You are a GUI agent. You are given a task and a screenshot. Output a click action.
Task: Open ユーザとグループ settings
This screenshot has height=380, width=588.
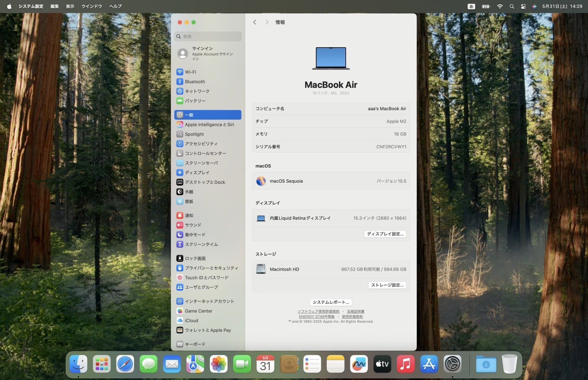point(207,287)
